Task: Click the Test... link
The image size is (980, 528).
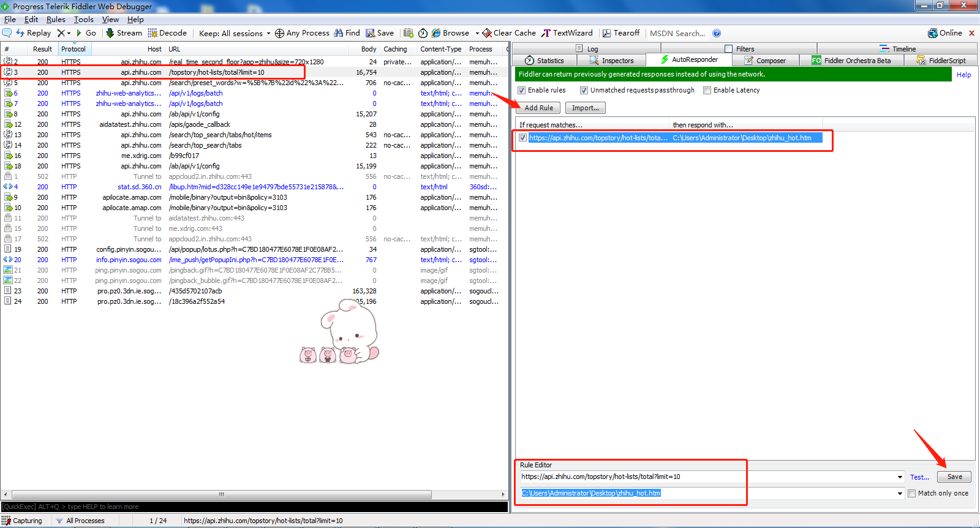Action: [919, 477]
